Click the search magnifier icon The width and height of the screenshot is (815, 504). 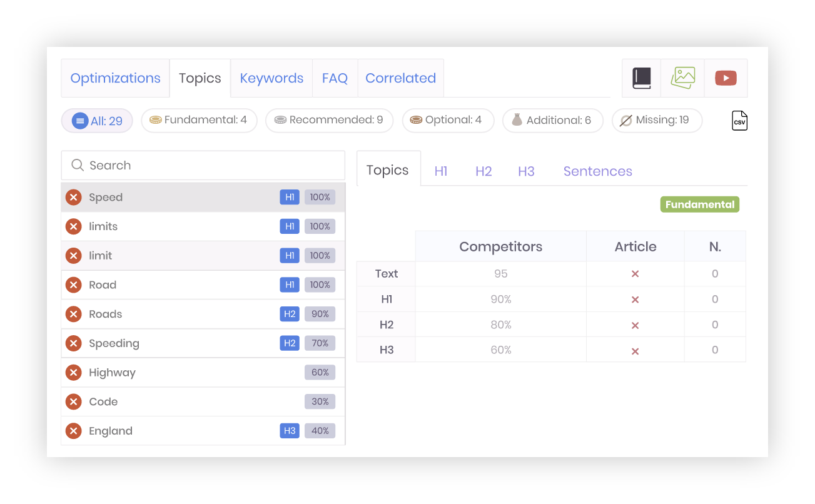77,165
